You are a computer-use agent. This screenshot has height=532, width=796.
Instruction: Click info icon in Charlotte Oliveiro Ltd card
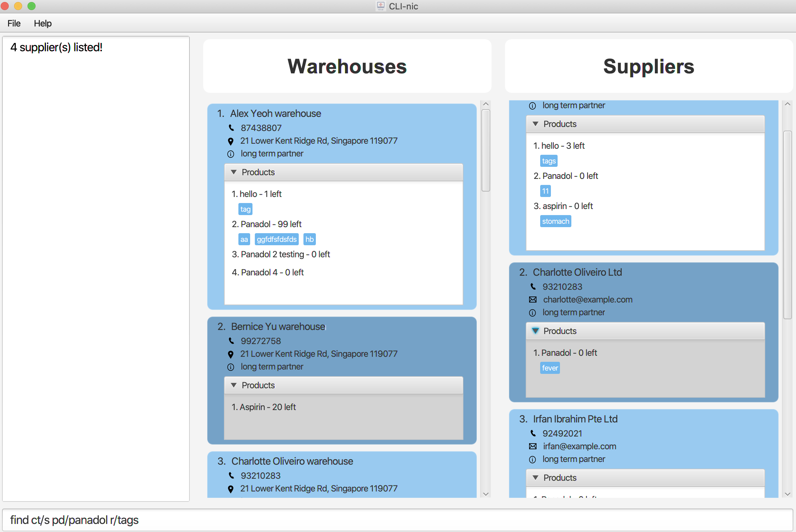click(x=532, y=313)
